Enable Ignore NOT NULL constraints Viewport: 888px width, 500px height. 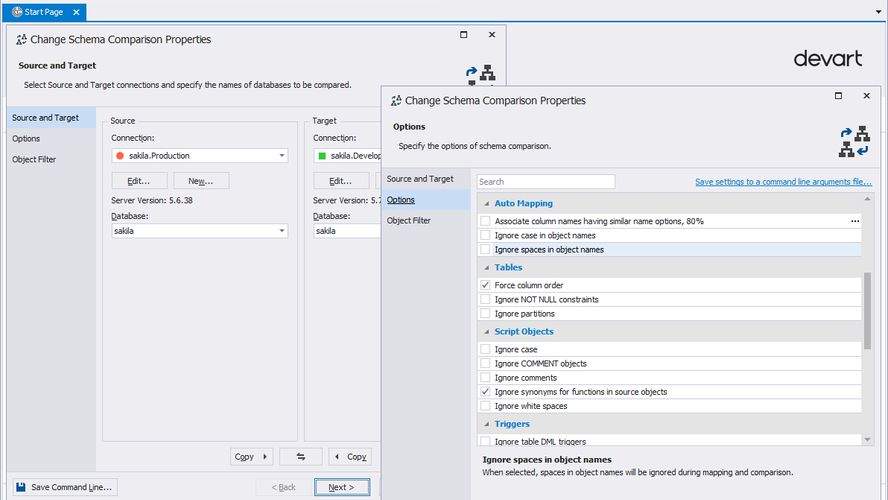click(x=485, y=300)
